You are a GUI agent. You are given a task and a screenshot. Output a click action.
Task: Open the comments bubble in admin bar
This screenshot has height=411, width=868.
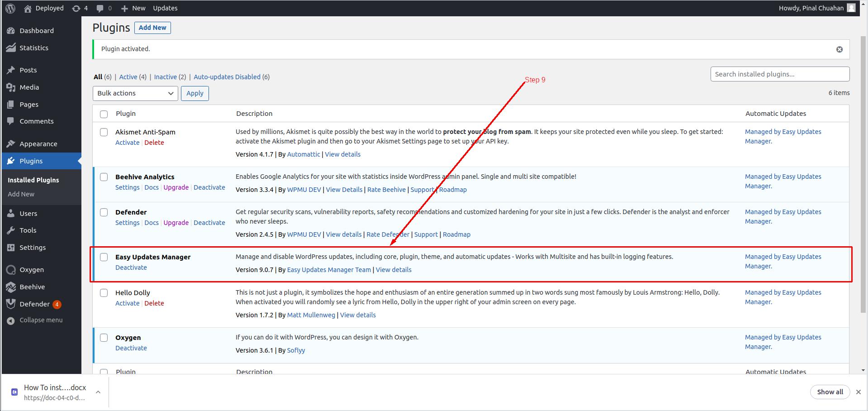(104, 8)
